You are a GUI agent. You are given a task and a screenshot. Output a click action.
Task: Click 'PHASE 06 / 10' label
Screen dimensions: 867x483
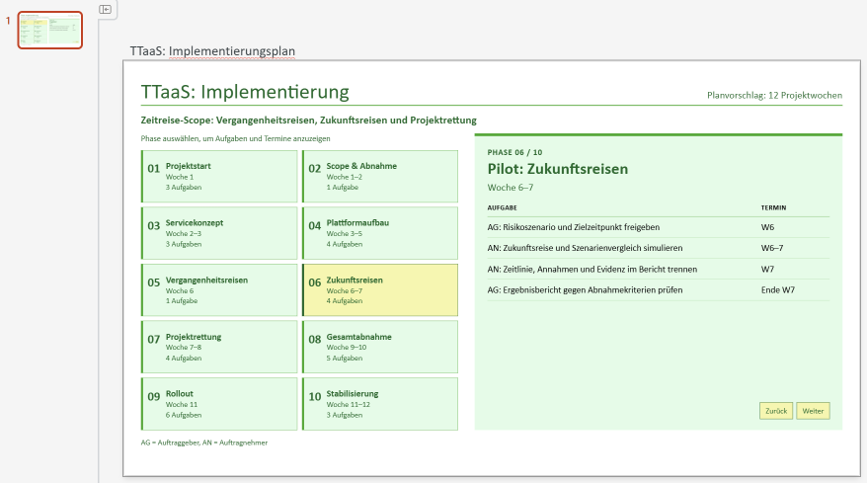[515, 153]
